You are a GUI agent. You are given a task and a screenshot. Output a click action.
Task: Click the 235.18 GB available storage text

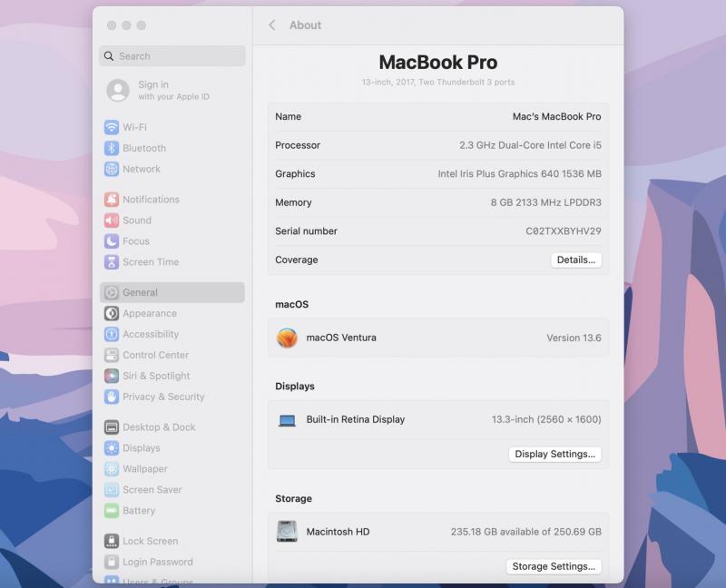pos(526,532)
